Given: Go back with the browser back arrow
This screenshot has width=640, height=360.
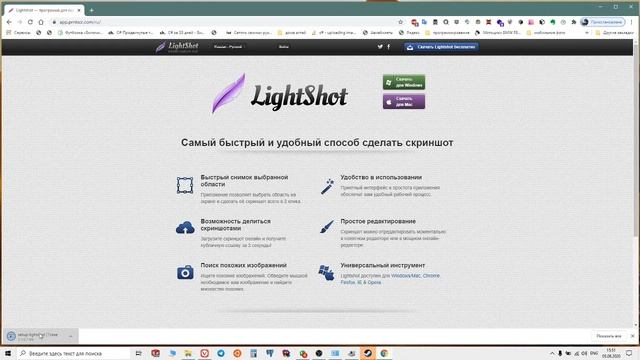Looking at the screenshot, I should tap(9, 22).
